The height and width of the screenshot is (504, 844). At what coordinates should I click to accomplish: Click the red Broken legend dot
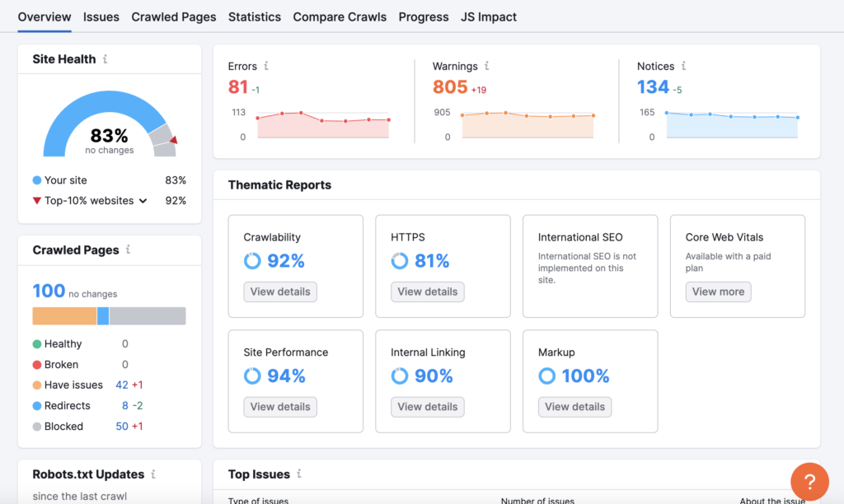point(36,365)
